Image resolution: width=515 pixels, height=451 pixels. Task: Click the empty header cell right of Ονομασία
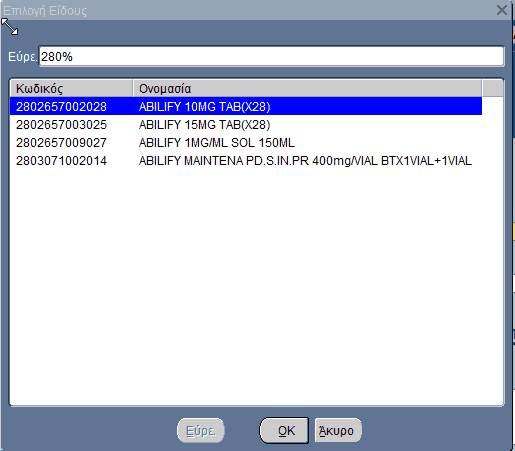493,88
